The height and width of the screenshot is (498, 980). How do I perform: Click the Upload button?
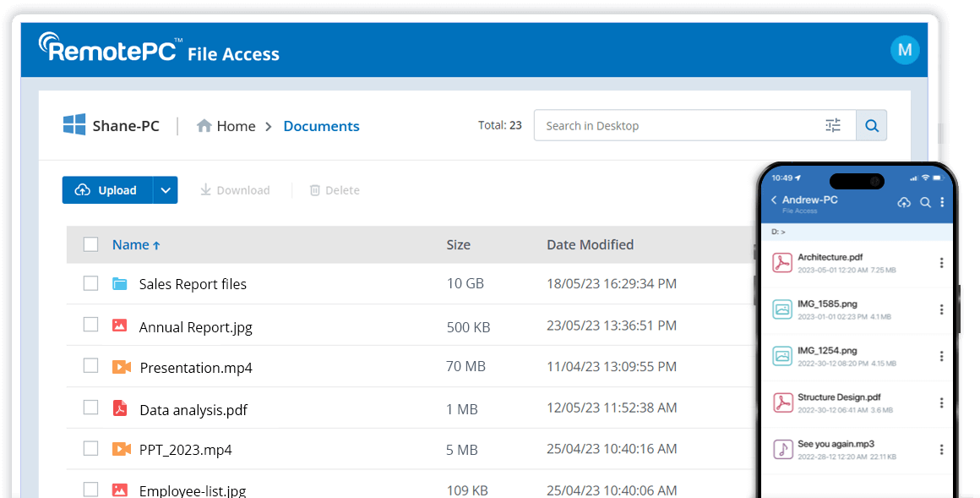pos(107,190)
